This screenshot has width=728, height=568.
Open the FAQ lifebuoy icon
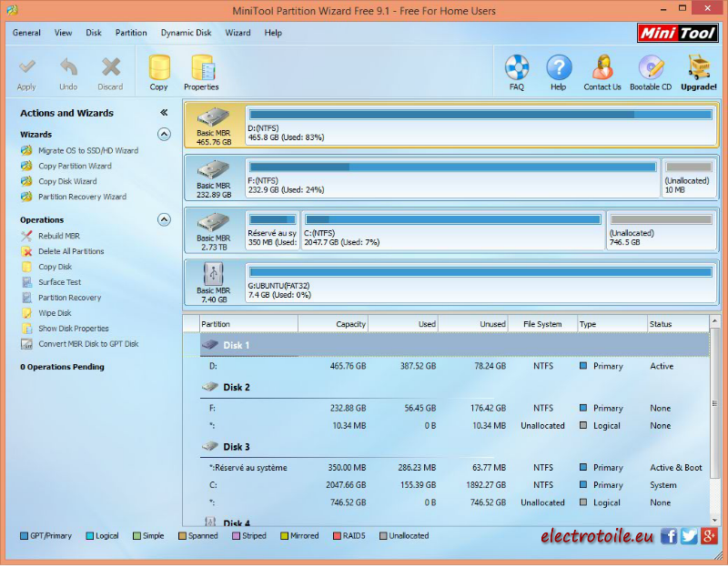pos(517,67)
